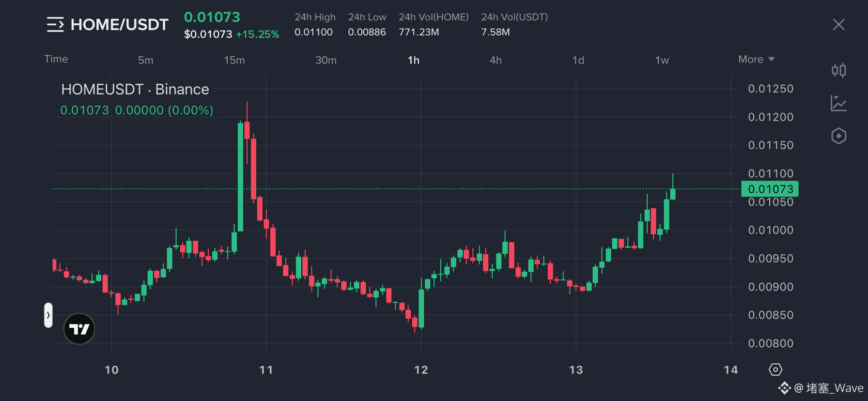Open the More intervals dropdown
Image resolution: width=868 pixels, height=401 pixels.
(x=756, y=59)
